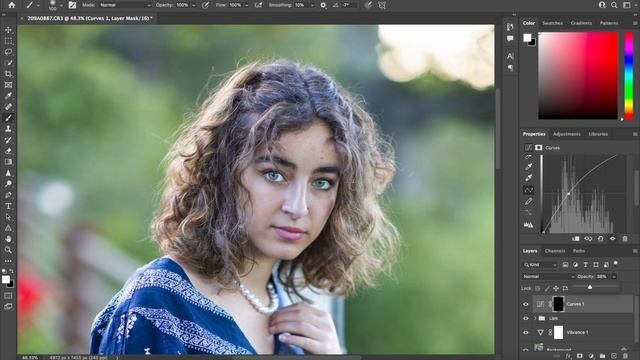
Task: Select the Vibrance 1 layer mask thumbnail
Action: (558, 333)
